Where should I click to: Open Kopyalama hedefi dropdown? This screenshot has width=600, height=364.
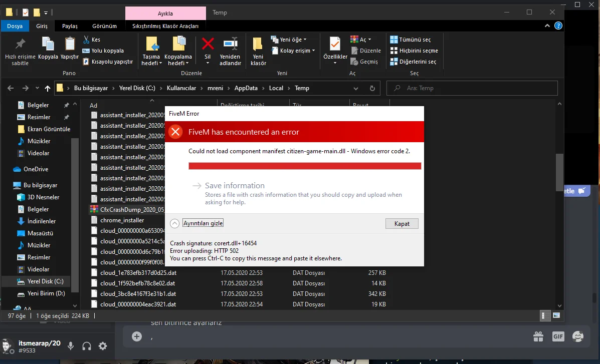pyautogui.click(x=178, y=60)
